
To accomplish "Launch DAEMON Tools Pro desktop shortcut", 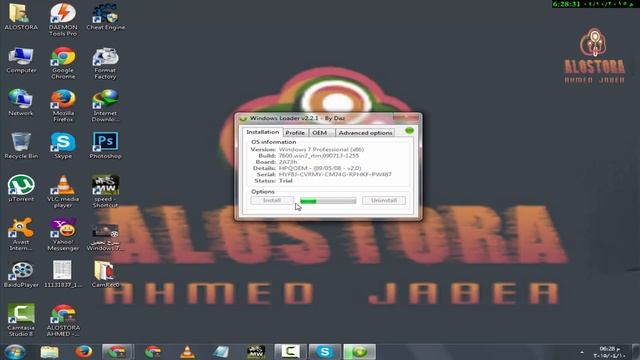I will (63, 20).
